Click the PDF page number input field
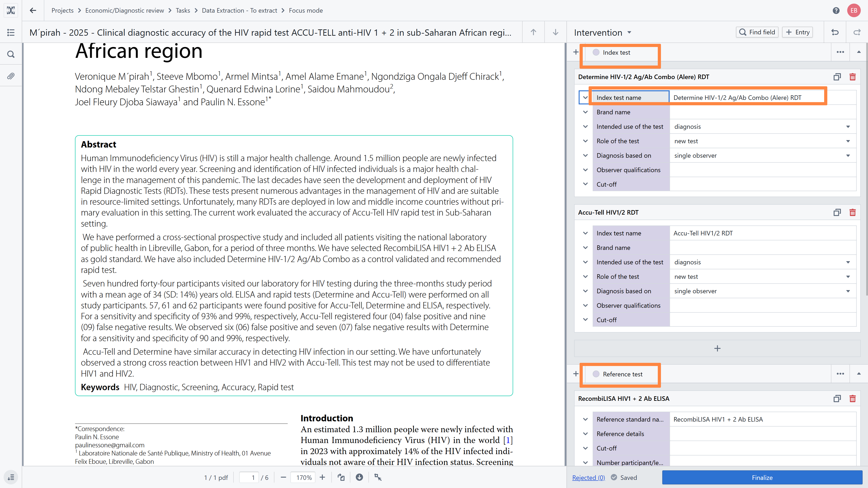 click(249, 478)
